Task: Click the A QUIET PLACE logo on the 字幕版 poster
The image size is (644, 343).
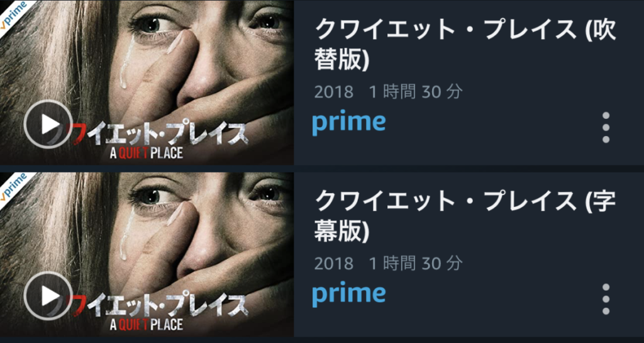Action: 147,324
